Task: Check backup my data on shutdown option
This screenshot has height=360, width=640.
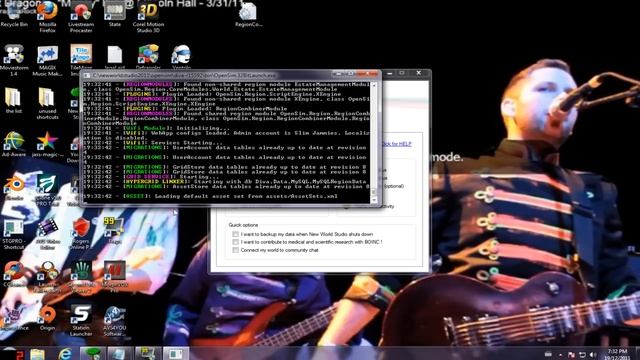Action: (x=235, y=234)
